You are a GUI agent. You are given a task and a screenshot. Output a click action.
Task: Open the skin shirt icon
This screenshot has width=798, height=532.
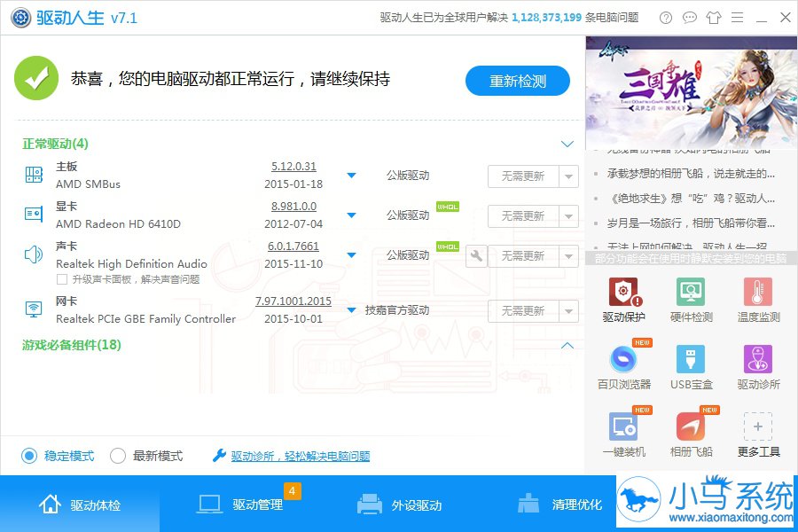714,18
